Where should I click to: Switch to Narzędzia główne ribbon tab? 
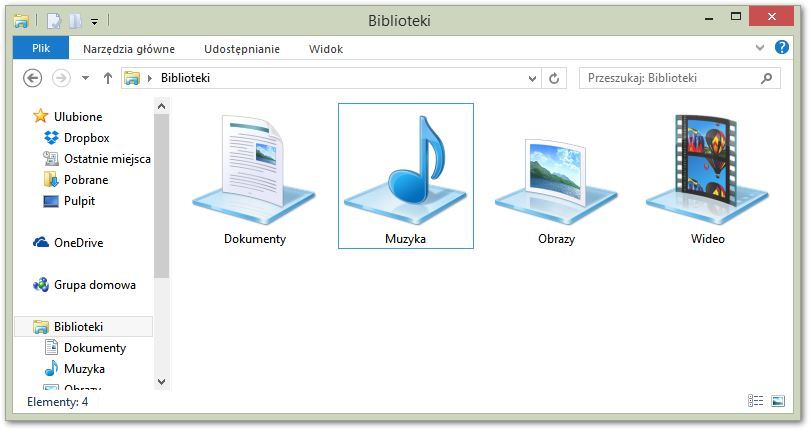(x=129, y=49)
